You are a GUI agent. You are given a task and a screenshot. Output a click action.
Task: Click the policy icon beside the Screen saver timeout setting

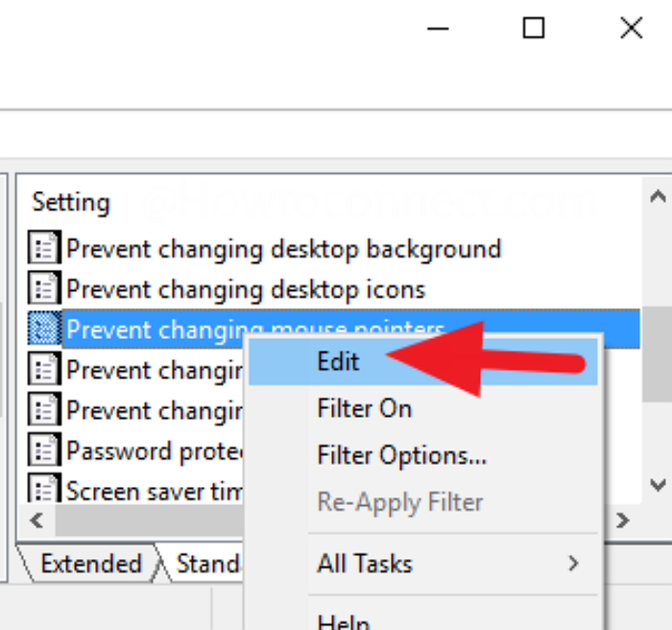pos(44,491)
